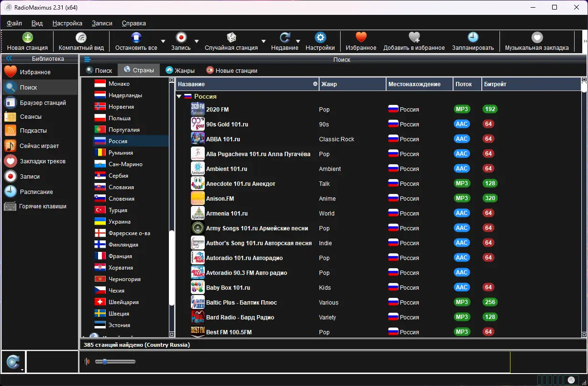Open dropdown arrow beside bottom-left playback icon
This screenshot has height=386, width=588.
[22, 370]
